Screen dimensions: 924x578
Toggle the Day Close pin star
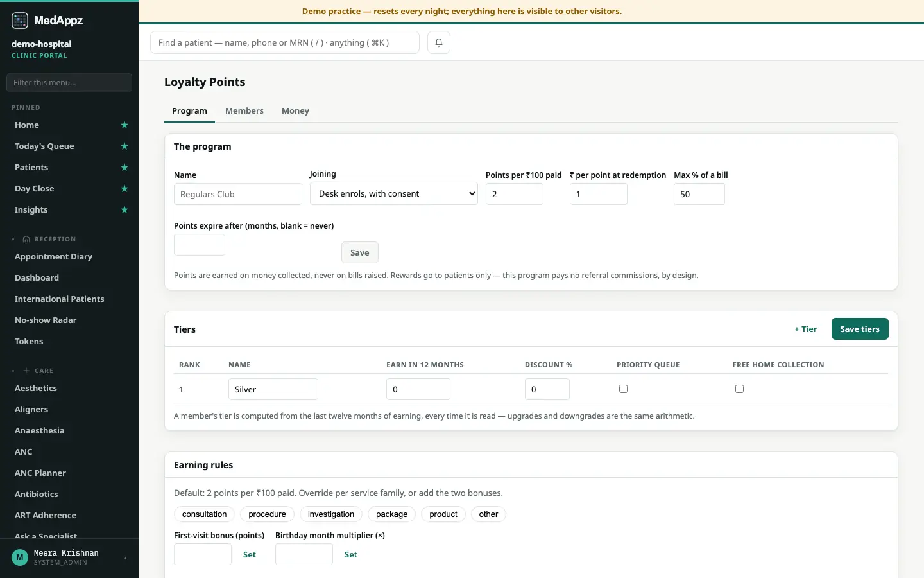pyautogui.click(x=124, y=189)
